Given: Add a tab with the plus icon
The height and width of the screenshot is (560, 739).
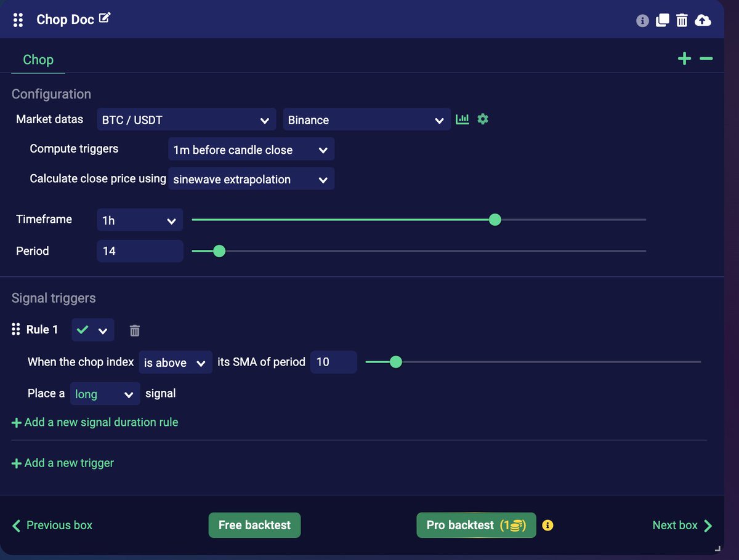Looking at the screenshot, I should click(684, 58).
